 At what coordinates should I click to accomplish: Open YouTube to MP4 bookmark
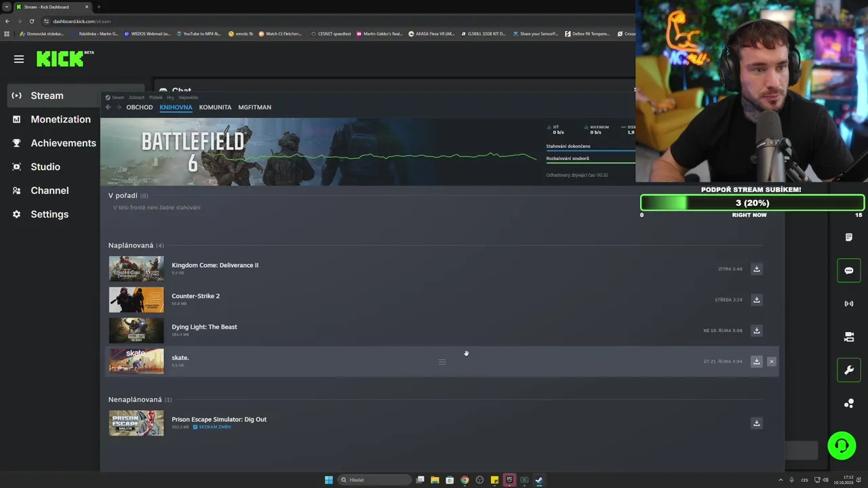(x=199, y=33)
